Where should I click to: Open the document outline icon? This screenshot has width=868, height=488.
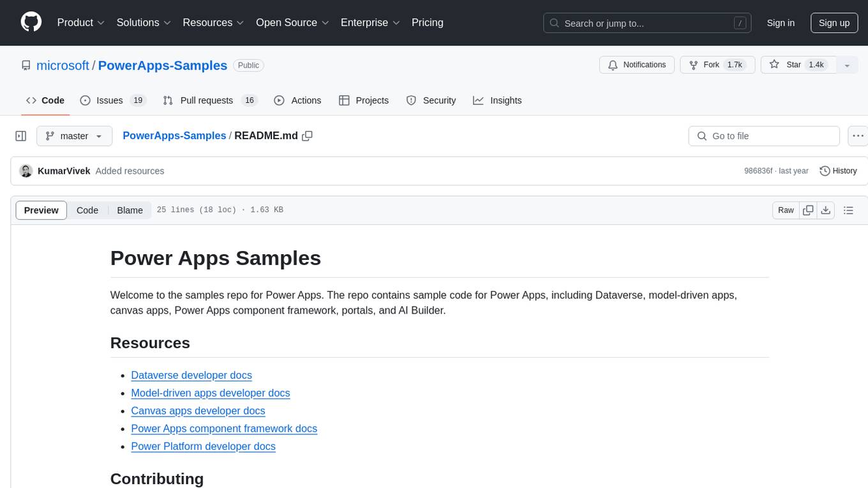pos(848,210)
